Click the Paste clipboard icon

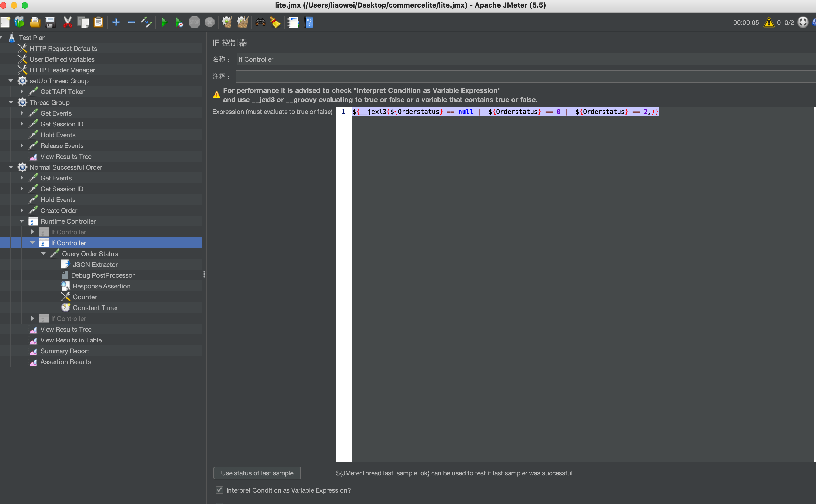pyautogui.click(x=98, y=22)
